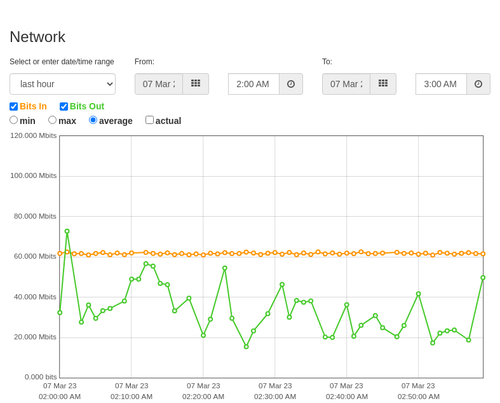The image size is (500, 403).
Task: Click the 20.000 Mbits axis label
Action: (35, 337)
